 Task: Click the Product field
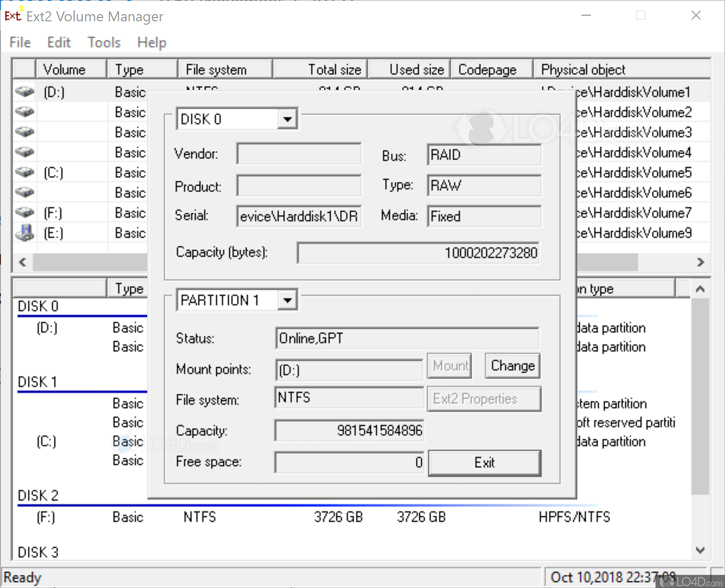coord(299,186)
